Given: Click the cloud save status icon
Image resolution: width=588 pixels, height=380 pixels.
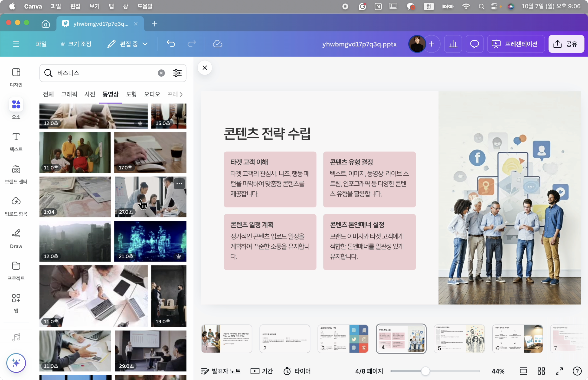Looking at the screenshot, I should tap(217, 44).
